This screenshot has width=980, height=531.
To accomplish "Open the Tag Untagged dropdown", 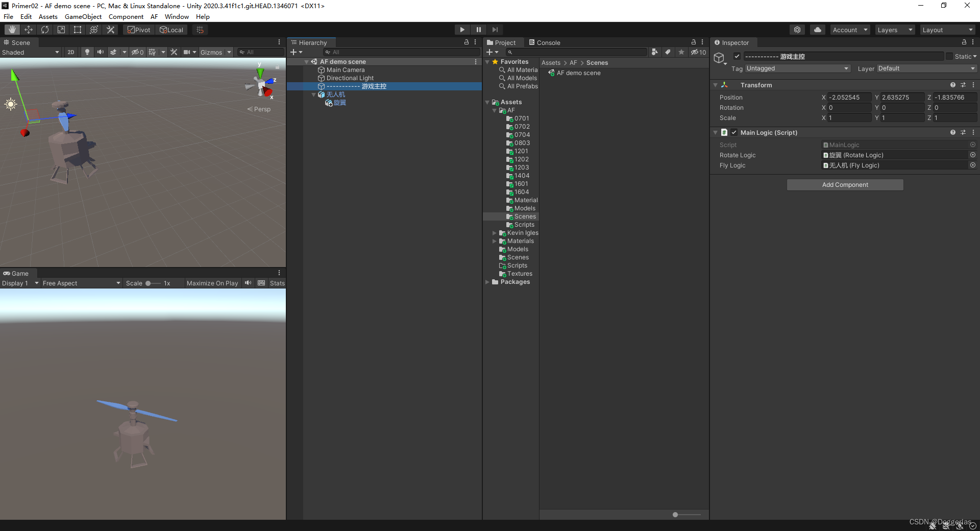I will click(x=798, y=68).
